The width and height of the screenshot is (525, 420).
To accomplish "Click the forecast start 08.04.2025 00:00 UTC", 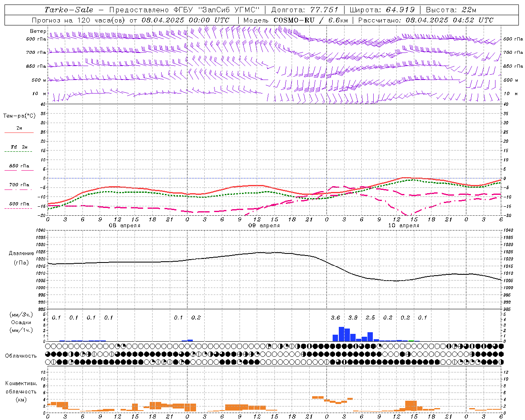I will (185, 20).
